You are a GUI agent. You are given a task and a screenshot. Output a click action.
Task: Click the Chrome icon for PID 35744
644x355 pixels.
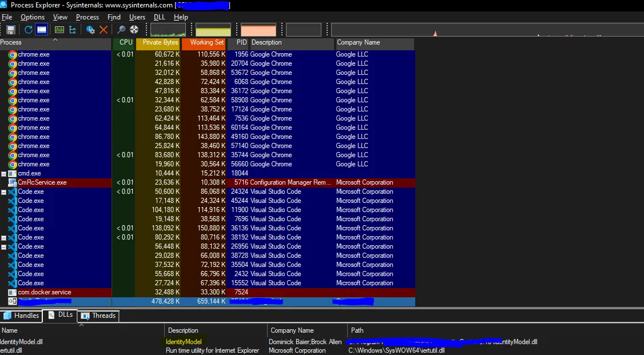coord(13,155)
